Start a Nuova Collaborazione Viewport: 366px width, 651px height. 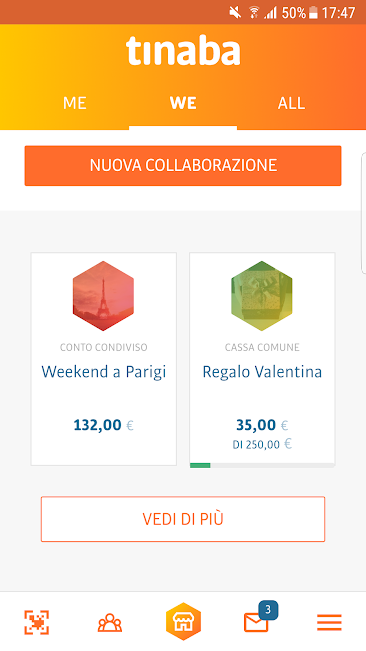tap(183, 165)
